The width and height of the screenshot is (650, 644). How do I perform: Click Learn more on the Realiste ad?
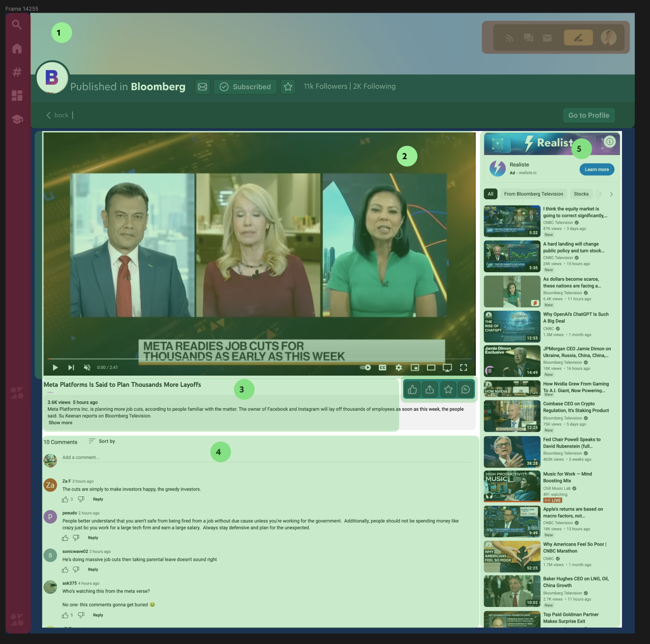click(x=596, y=169)
